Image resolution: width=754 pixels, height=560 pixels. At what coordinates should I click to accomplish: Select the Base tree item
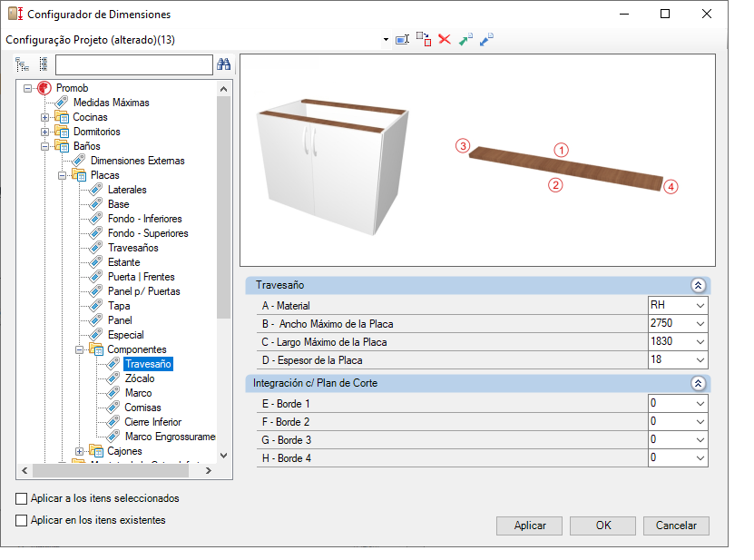pyautogui.click(x=118, y=204)
